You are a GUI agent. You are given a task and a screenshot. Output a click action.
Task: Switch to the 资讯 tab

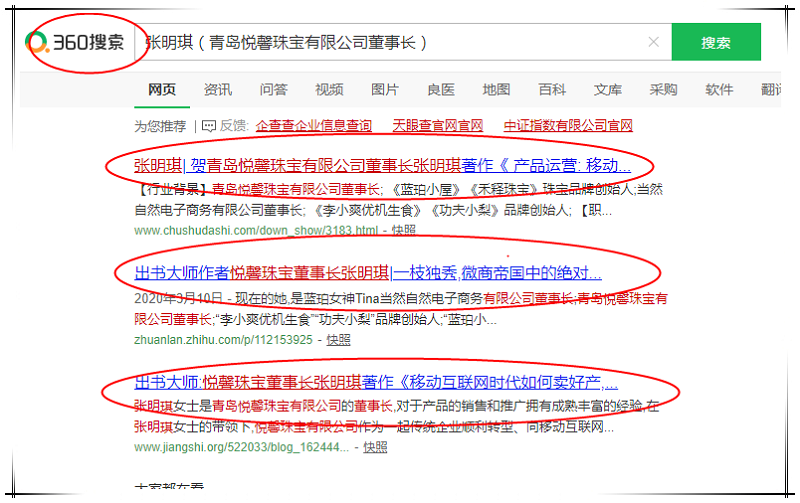218,89
